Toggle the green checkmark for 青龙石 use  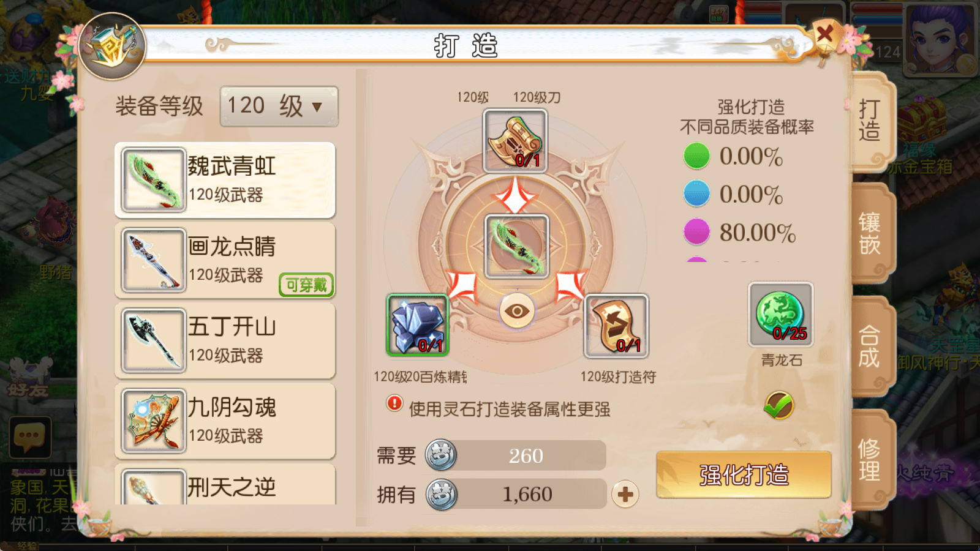[x=779, y=405]
